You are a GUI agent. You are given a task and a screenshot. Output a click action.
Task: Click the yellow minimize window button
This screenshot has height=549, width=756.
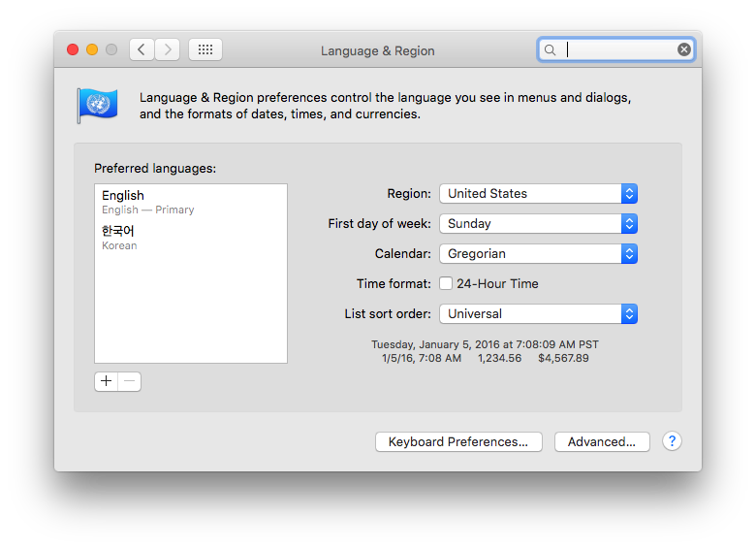[92, 49]
